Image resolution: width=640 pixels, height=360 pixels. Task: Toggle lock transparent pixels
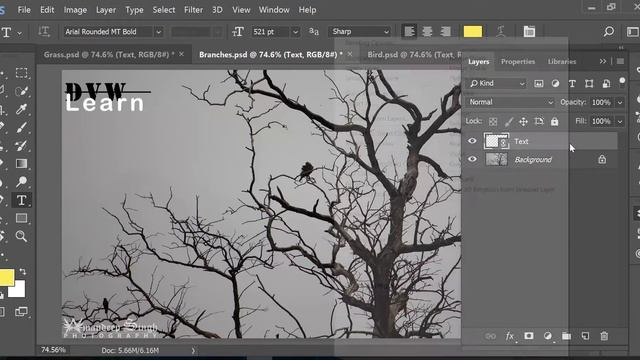point(493,121)
